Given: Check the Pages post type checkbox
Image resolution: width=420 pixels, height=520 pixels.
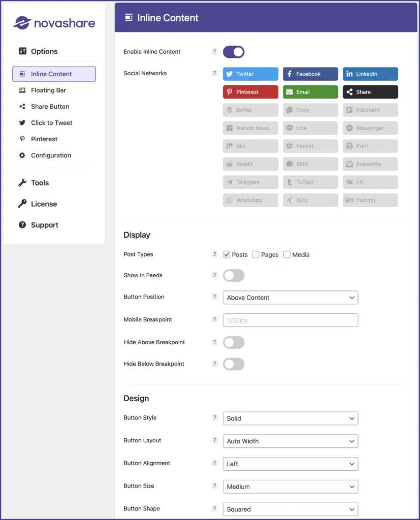Looking at the screenshot, I should [256, 254].
